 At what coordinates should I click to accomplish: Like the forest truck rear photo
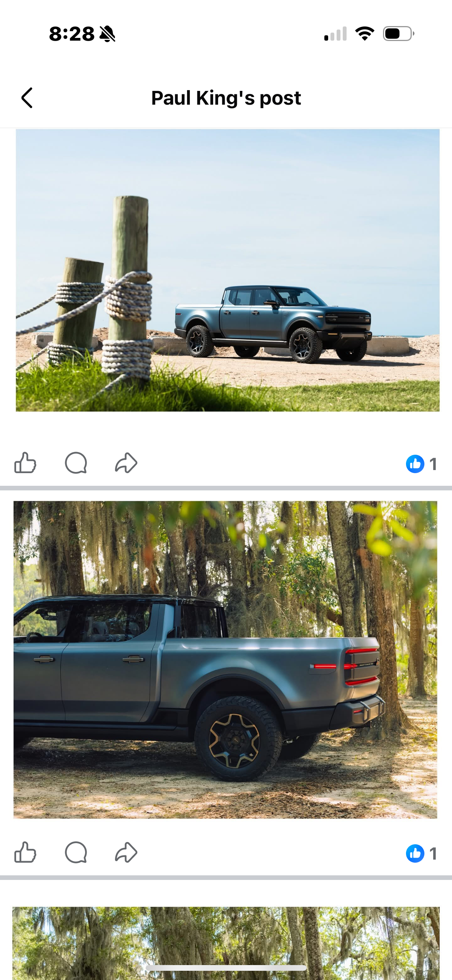pos(25,852)
